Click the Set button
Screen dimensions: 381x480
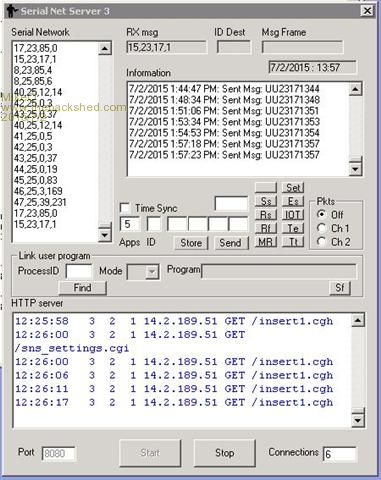coord(293,188)
